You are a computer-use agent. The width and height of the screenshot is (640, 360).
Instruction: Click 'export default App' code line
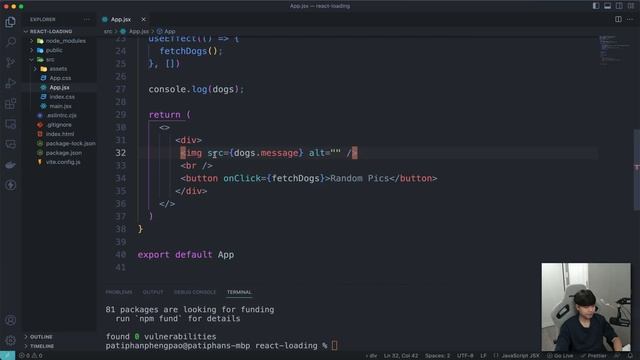pos(186,255)
